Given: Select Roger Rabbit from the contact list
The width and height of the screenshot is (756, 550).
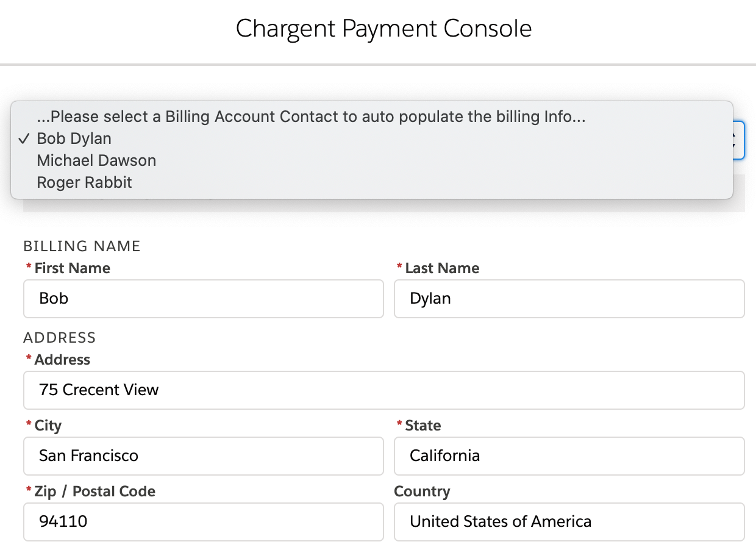Looking at the screenshot, I should [x=84, y=182].
